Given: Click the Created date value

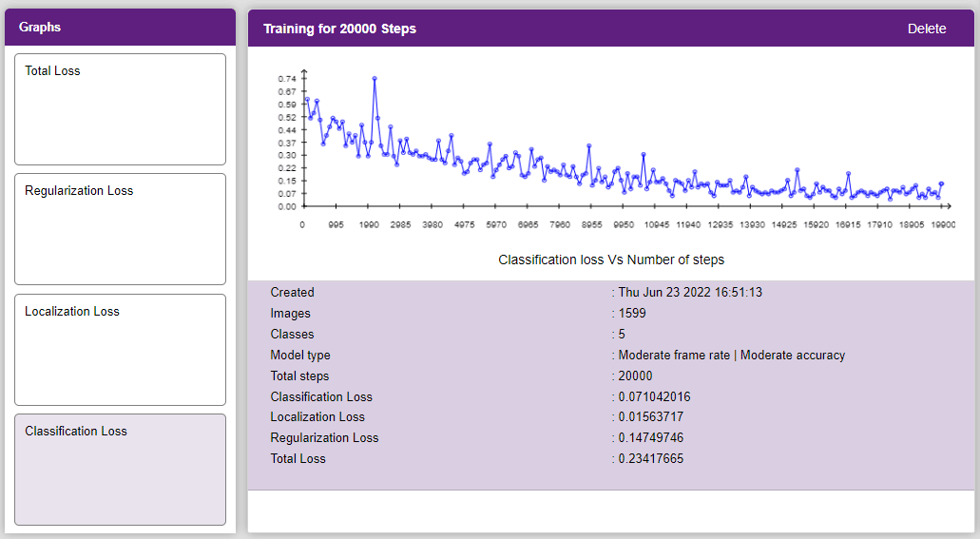Looking at the screenshot, I should point(690,292).
